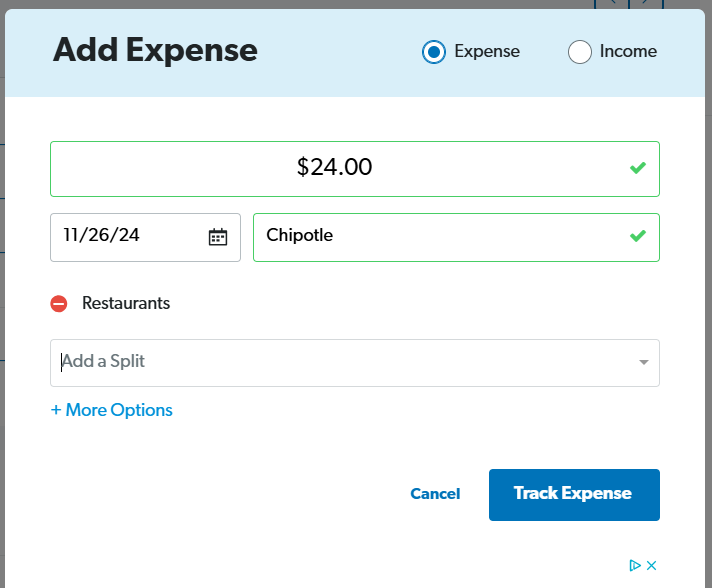Remove the Restaurants category with red minus

click(x=59, y=304)
